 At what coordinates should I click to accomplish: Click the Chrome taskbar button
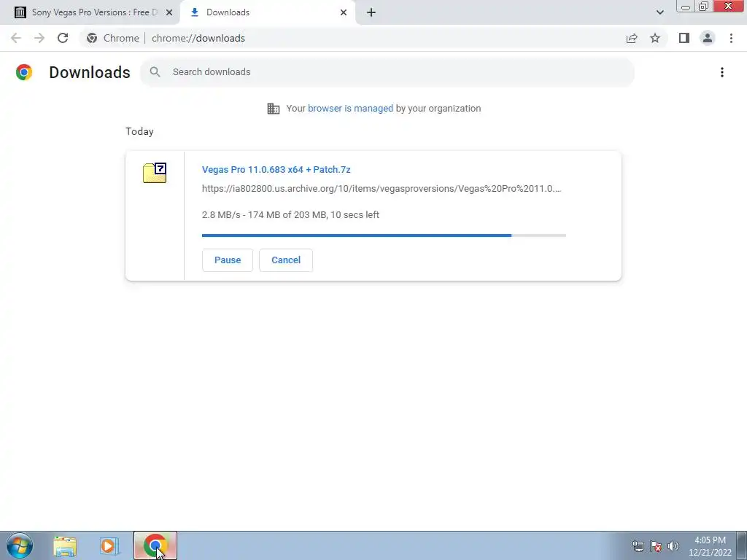pos(155,545)
